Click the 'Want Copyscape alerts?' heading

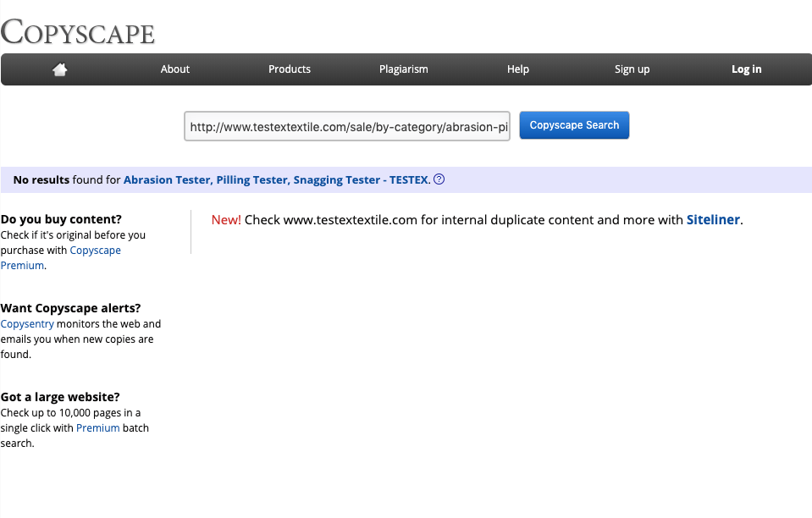pyautogui.click(x=70, y=308)
